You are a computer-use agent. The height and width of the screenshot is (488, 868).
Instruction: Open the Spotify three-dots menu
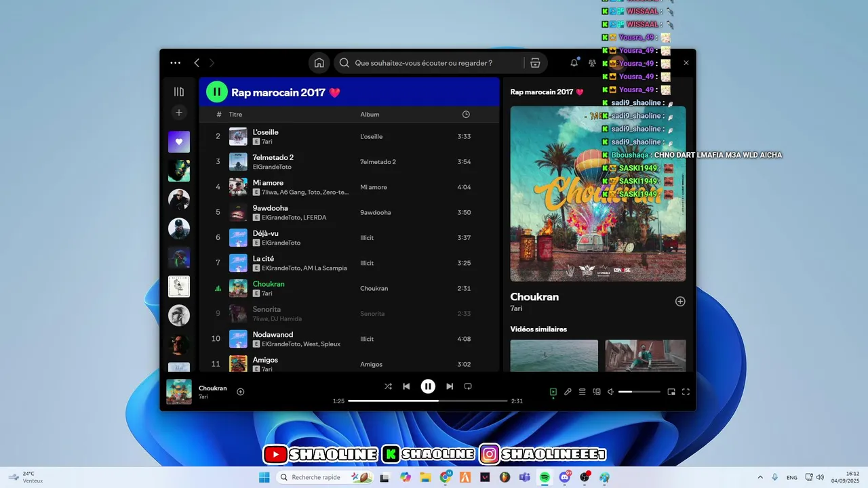click(x=176, y=63)
